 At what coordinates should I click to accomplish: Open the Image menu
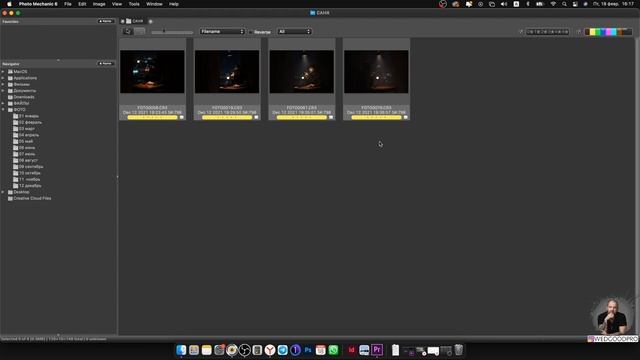tap(99, 4)
